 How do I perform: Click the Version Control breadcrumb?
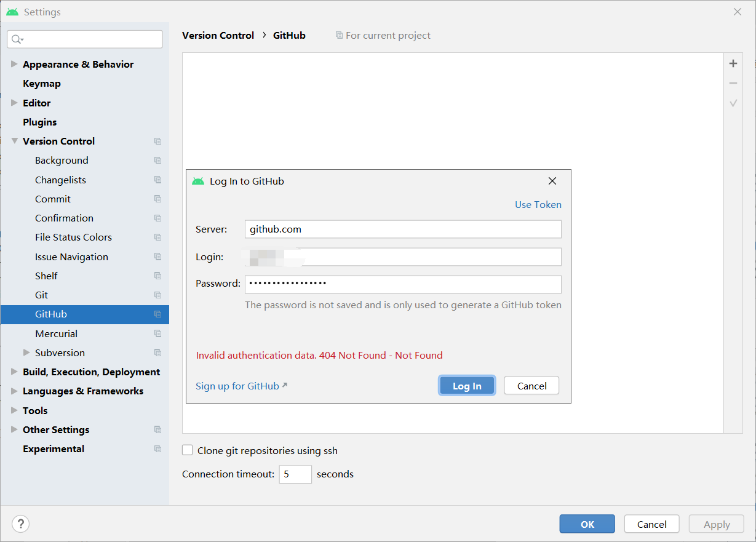pyautogui.click(x=218, y=35)
